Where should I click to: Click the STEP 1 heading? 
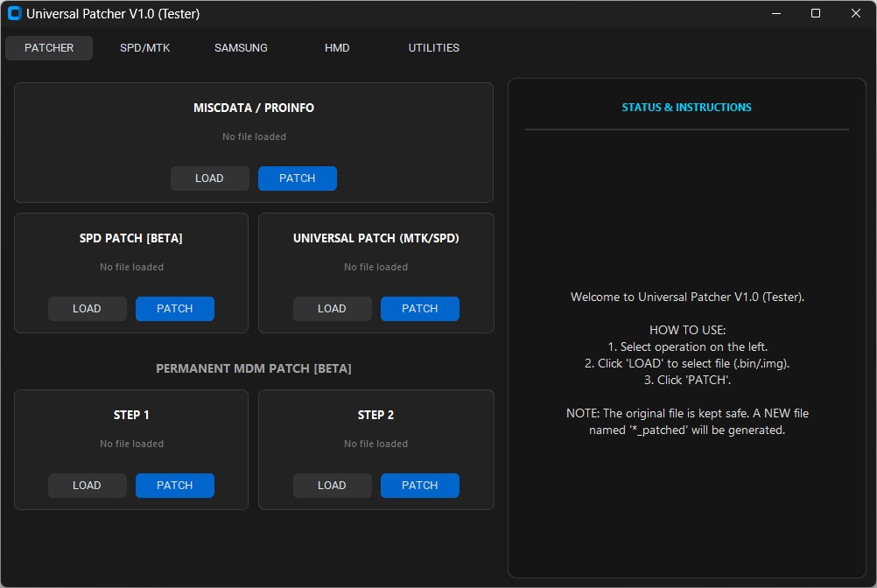coord(131,416)
